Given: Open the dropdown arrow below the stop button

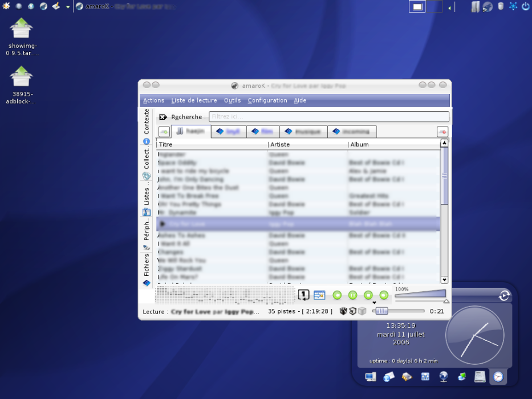Looking at the screenshot, I should pyautogui.click(x=374, y=302).
